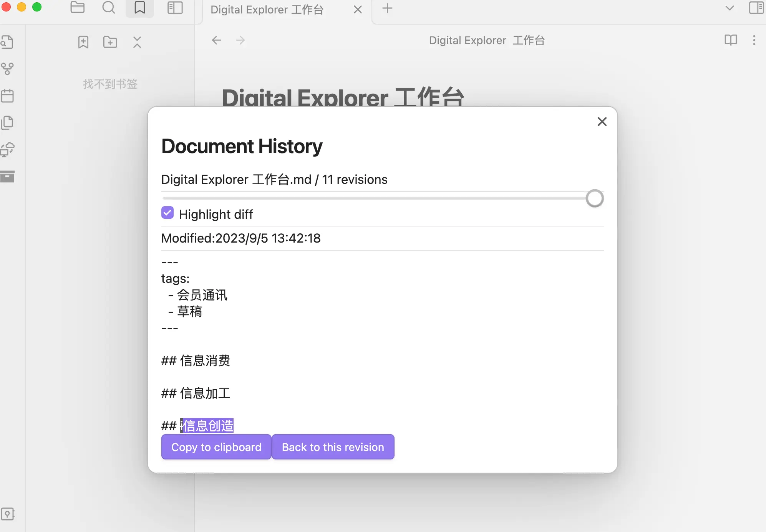
Task: Collapse all bookmarks icon
Action: [x=137, y=42]
